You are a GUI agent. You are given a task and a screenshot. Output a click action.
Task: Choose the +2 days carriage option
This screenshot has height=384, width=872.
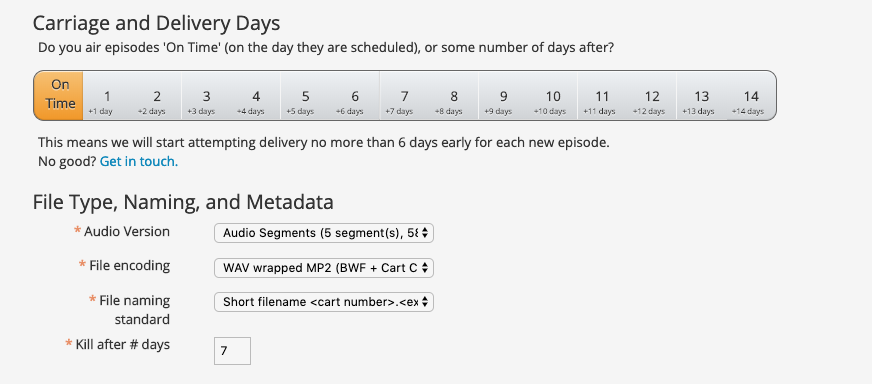coord(157,95)
